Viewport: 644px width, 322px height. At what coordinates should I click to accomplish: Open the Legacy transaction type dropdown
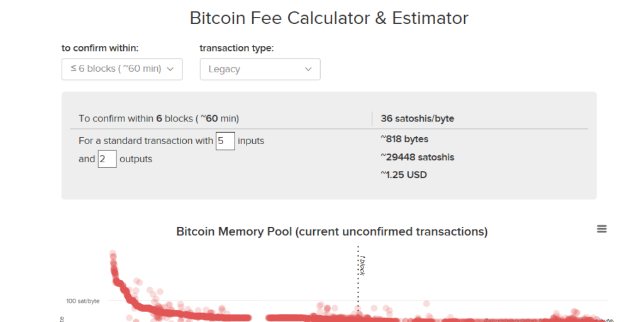(260, 69)
